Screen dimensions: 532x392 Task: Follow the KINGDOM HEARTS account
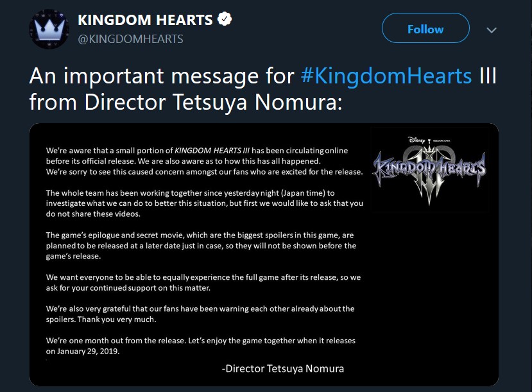pos(425,30)
